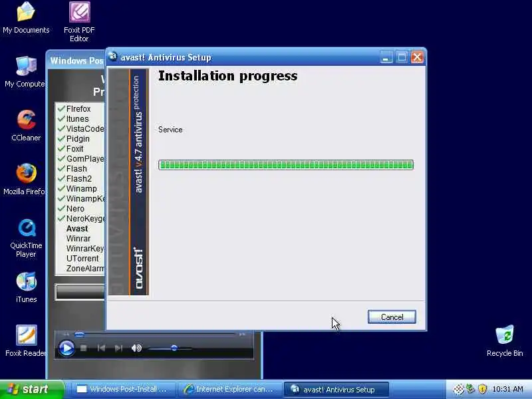The height and width of the screenshot is (399, 532).
Task: Open the Recycle Bin
Action: pos(505,340)
